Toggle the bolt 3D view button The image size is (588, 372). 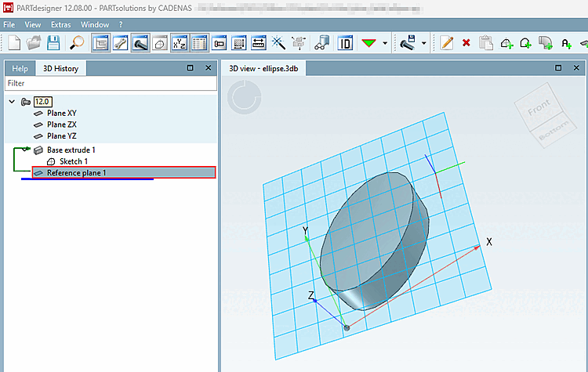click(x=140, y=43)
